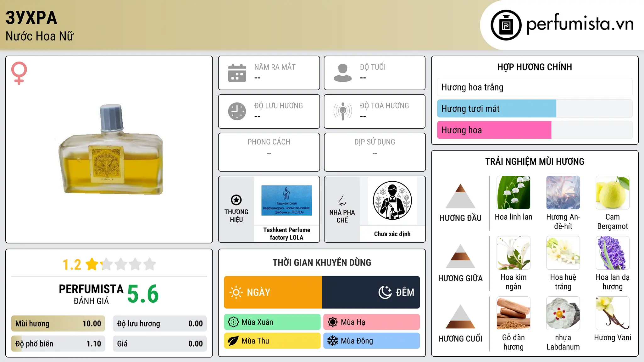Open the Hương Vani note image
The image size is (644, 362).
point(613,313)
